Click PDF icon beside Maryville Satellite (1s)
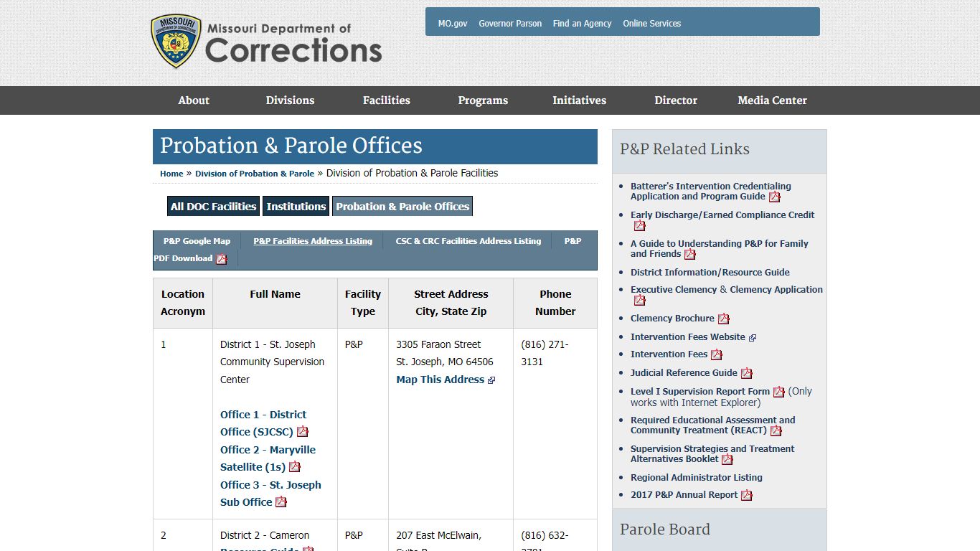This screenshot has width=980, height=551. tap(295, 467)
